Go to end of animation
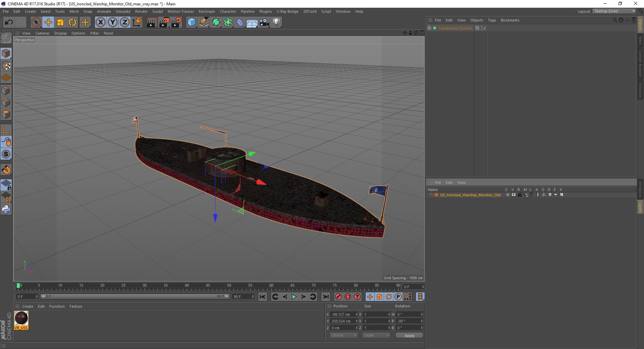Viewport: 644px width, 349px height. (x=325, y=297)
